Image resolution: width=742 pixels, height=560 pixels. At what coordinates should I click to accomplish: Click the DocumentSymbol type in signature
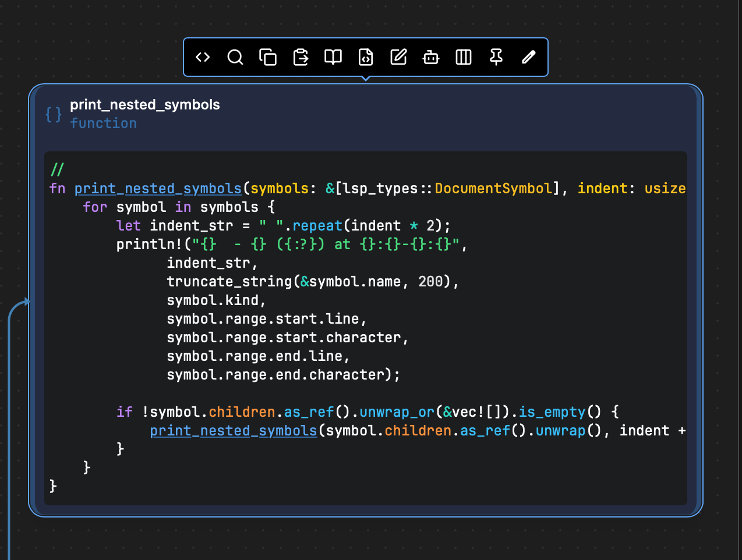pyautogui.click(x=493, y=189)
